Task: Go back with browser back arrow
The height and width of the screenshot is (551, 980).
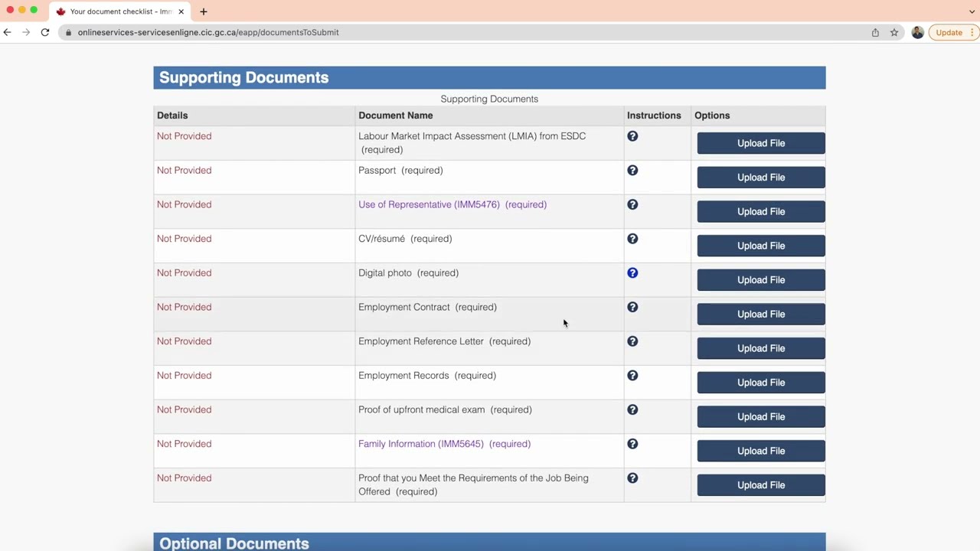Action: point(7,32)
